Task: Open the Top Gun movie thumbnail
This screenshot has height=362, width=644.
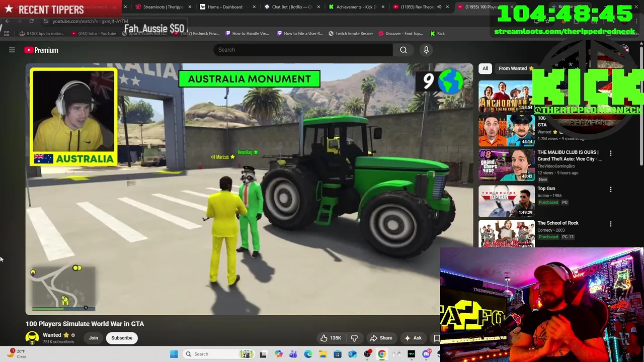Action: pyautogui.click(x=506, y=201)
